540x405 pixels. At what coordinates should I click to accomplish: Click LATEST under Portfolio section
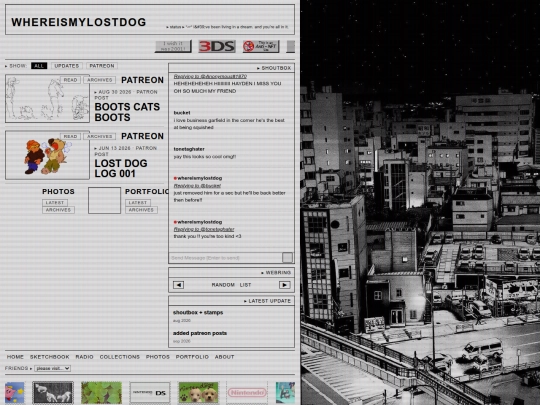tap(138, 202)
